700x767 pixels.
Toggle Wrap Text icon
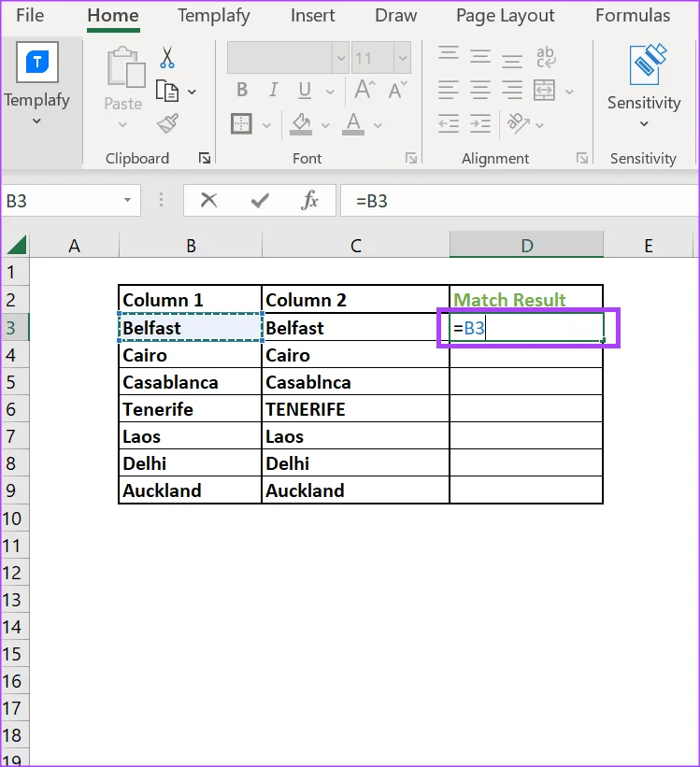click(546, 57)
